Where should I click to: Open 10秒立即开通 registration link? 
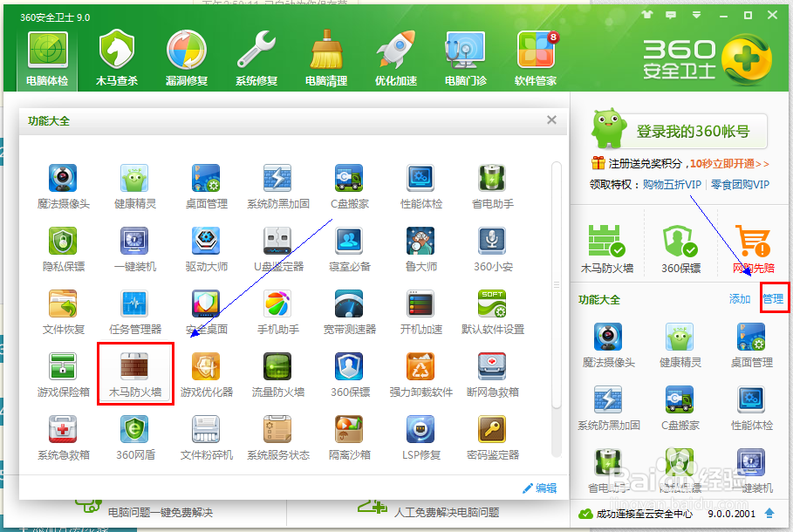[730, 164]
